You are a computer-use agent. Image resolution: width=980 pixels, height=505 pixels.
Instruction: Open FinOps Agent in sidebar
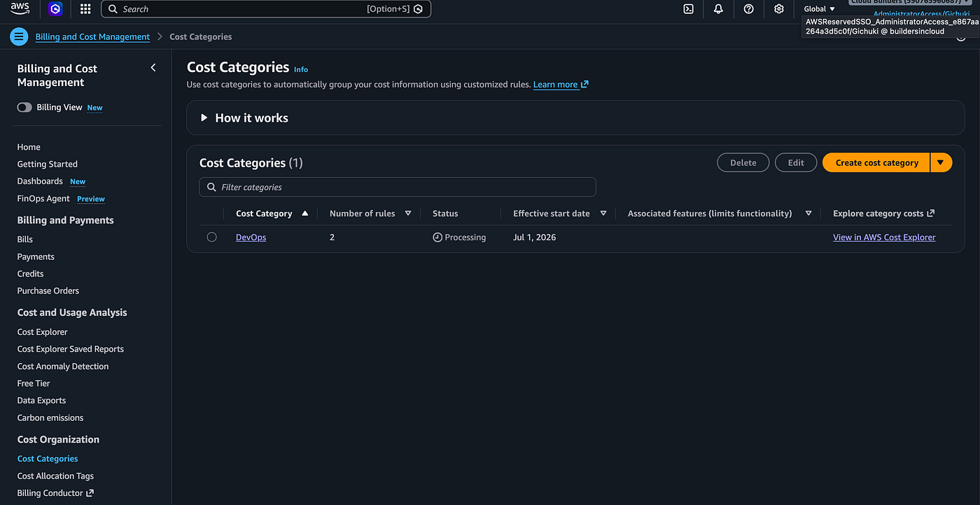[43, 199]
